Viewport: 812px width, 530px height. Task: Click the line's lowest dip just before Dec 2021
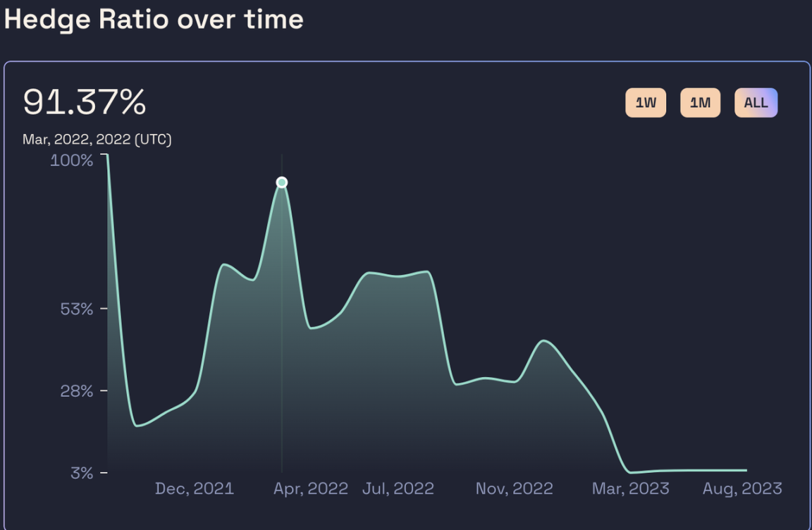pyautogui.click(x=136, y=426)
